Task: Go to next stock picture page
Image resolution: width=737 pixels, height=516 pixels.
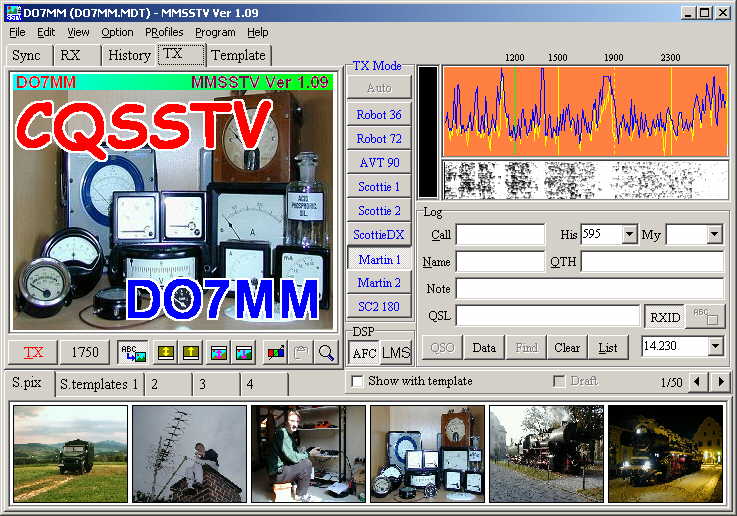Action: point(721,382)
